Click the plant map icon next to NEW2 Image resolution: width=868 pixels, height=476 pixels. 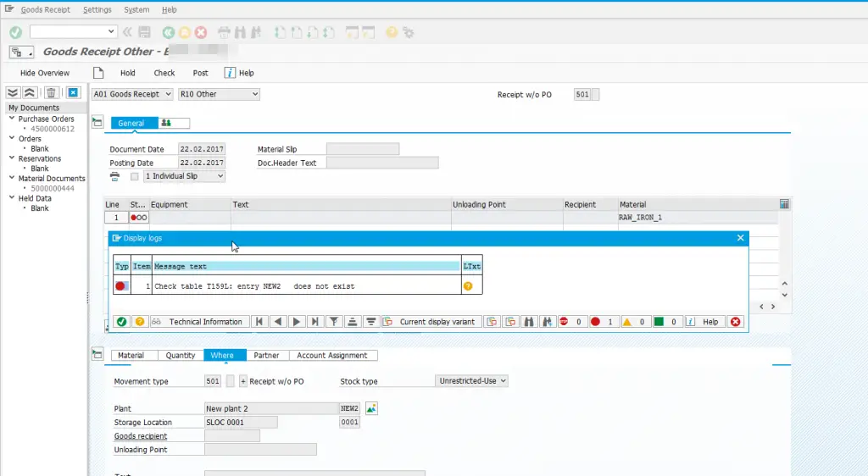pyautogui.click(x=371, y=408)
